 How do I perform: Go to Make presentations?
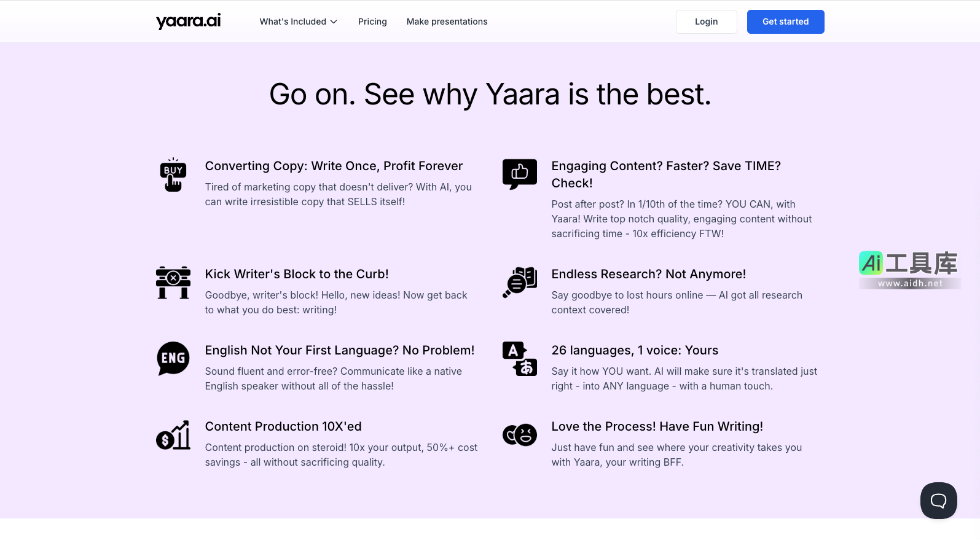click(447, 22)
